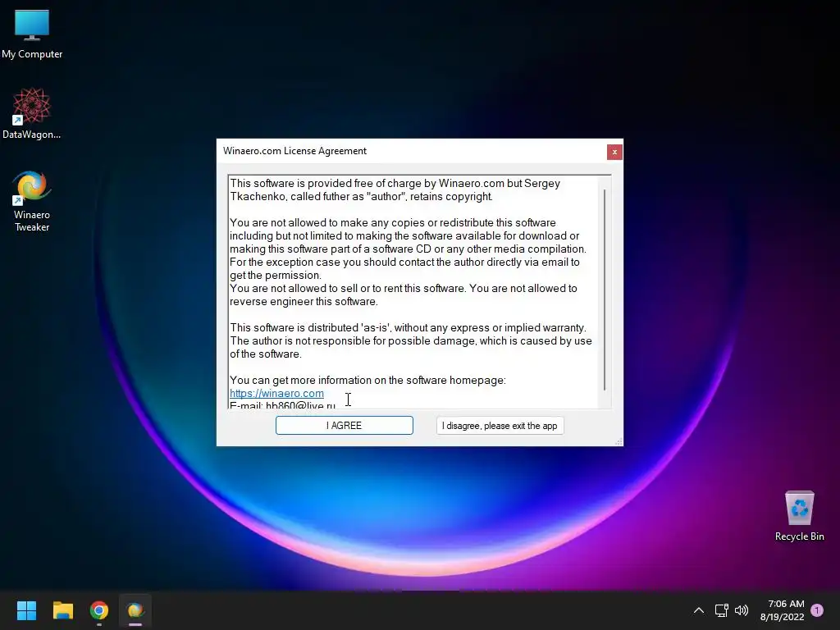Image resolution: width=840 pixels, height=630 pixels.
Task: Select the Recycle Bin icon
Action: (x=799, y=516)
